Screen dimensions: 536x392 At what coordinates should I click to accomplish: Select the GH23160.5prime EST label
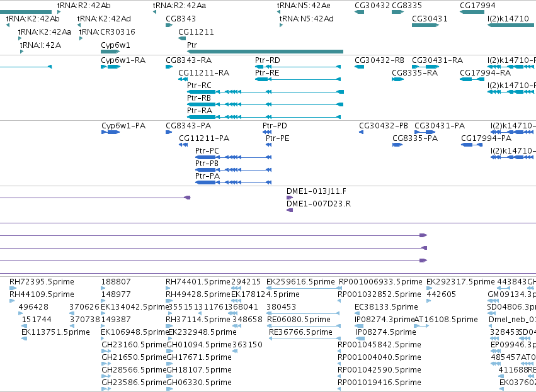[134, 345]
